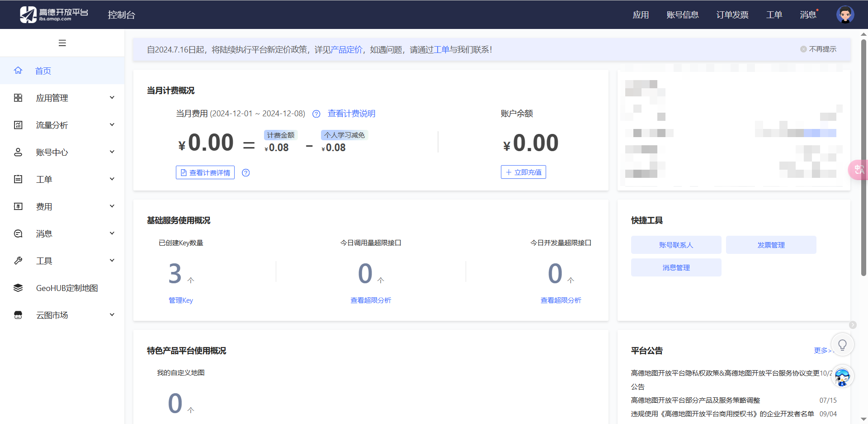The height and width of the screenshot is (424, 868).
Task: Select the 费用 sidebar icon
Action: [18, 206]
